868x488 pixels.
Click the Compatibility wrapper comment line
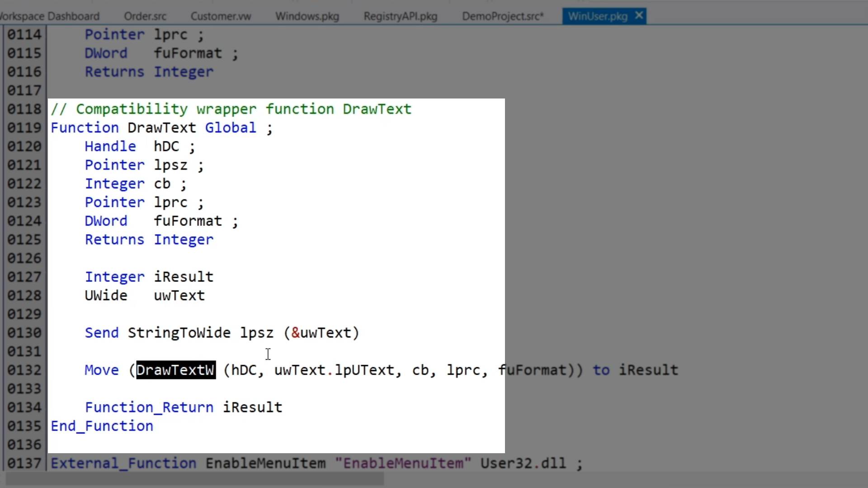pyautogui.click(x=231, y=109)
